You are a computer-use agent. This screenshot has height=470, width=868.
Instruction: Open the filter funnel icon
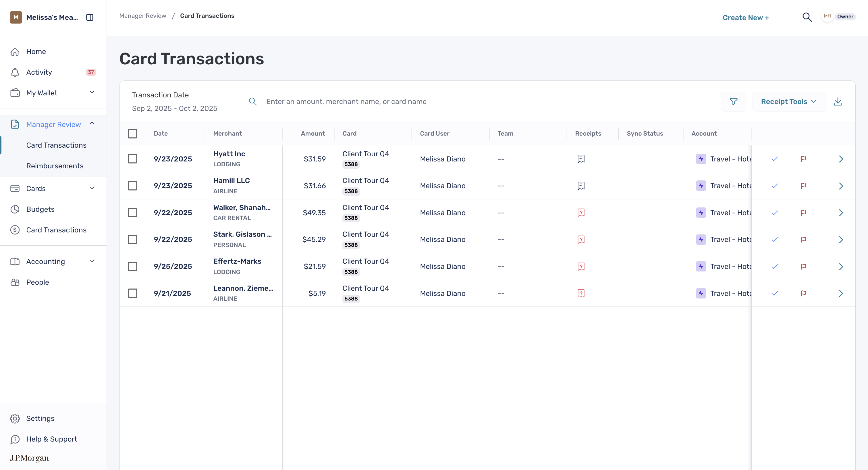(734, 101)
